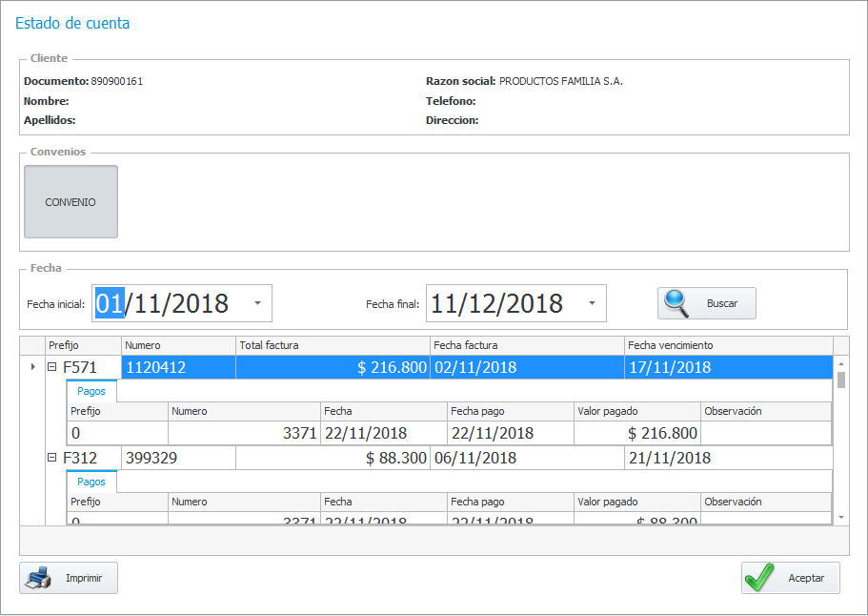Sort by the Total factura column header
868x616 pixels.
[333, 345]
